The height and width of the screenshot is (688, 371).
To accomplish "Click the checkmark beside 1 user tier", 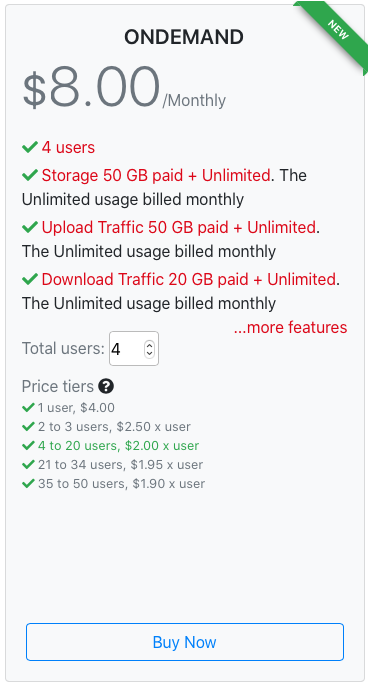I will tap(28, 408).
